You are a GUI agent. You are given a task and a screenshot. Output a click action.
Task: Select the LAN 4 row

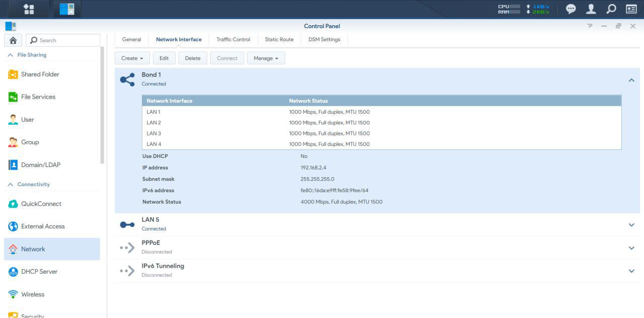click(x=382, y=144)
